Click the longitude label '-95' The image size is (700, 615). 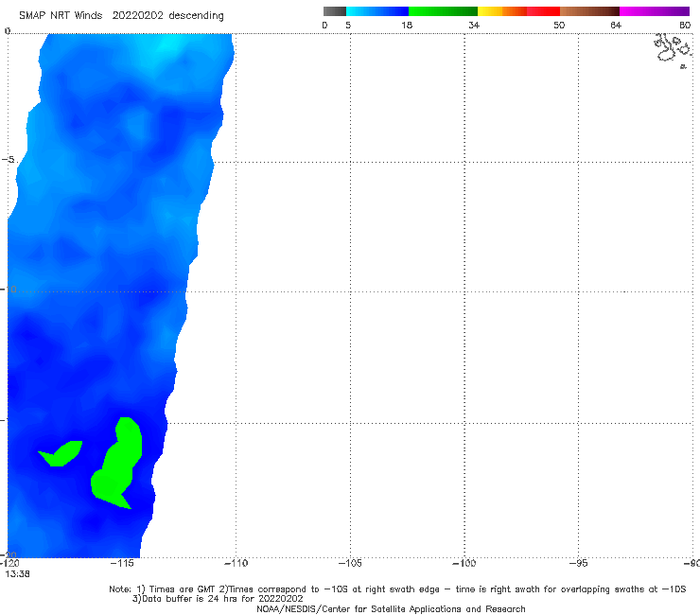578,563
